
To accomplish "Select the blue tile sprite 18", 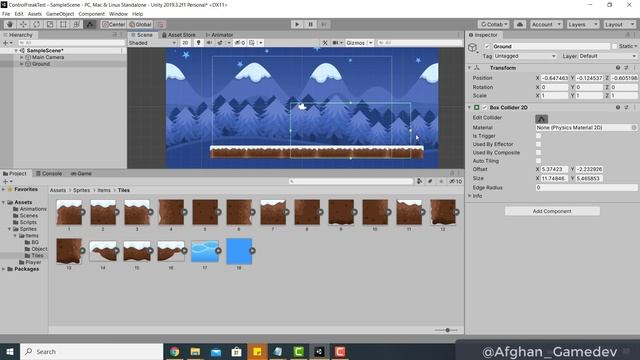I will [239, 251].
